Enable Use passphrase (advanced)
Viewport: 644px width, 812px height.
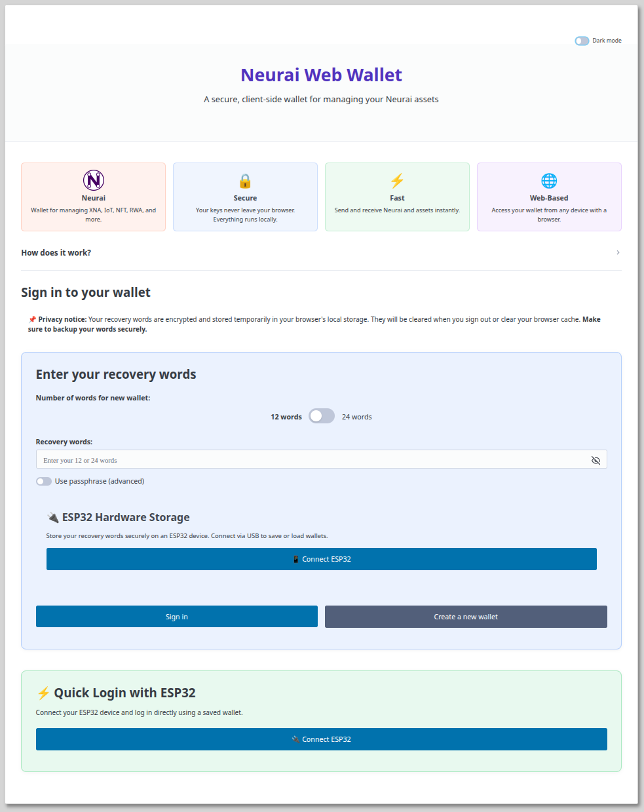click(43, 480)
